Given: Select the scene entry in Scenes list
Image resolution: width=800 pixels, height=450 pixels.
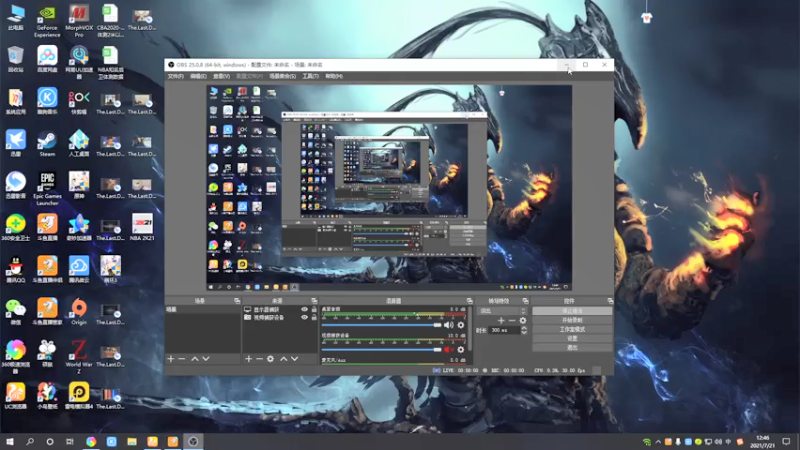Looking at the screenshot, I should coord(203,310).
